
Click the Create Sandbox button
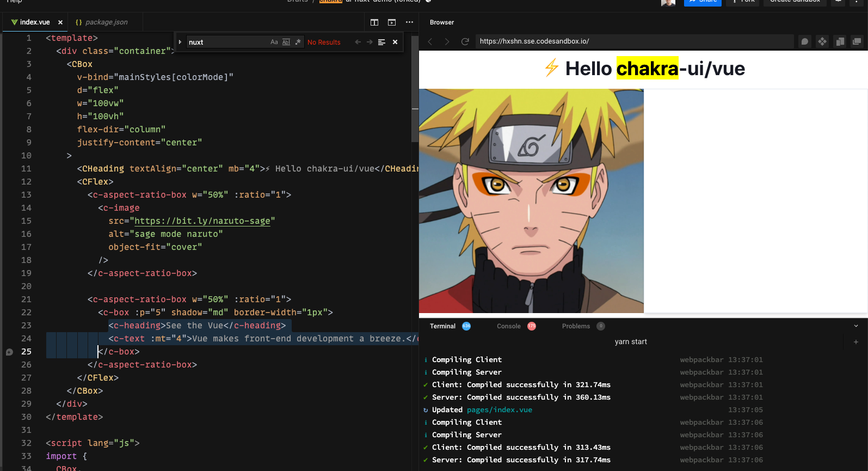pos(795,2)
